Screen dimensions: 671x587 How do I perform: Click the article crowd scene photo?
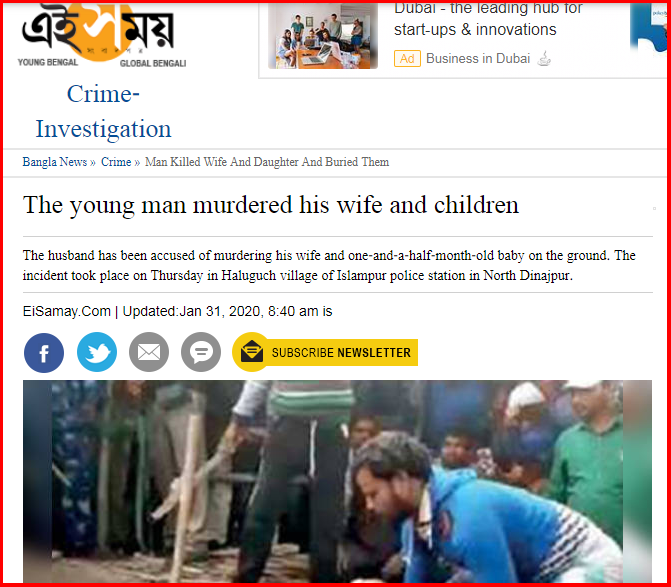337,481
